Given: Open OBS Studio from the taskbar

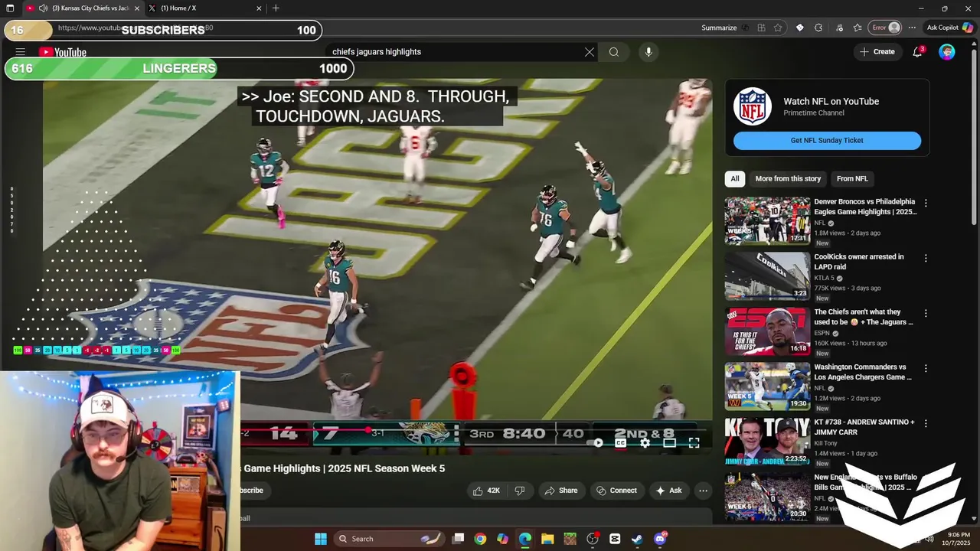Looking at the screenshot, I should pyautogui.click(x=593, y=539).
